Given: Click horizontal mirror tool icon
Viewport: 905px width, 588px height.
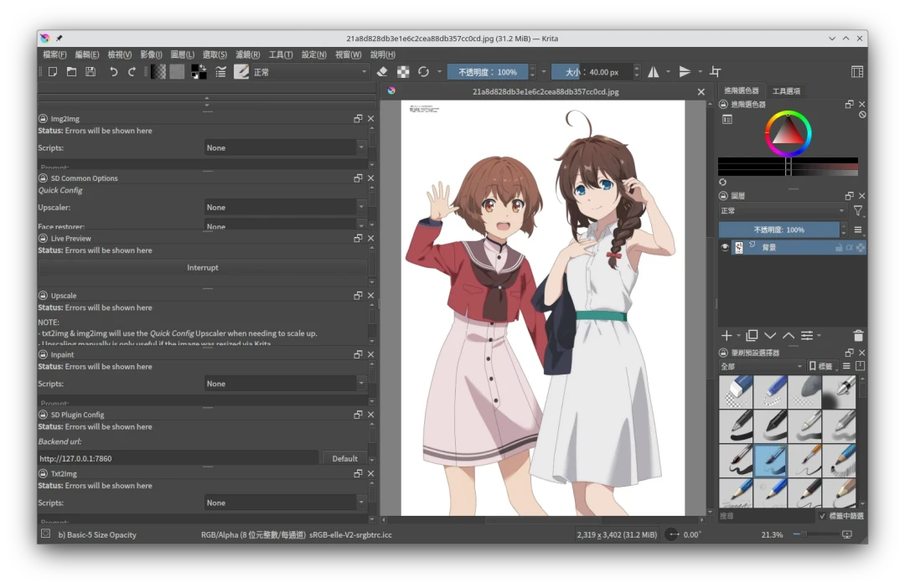Looking at the screenshot, I should 654,72.
